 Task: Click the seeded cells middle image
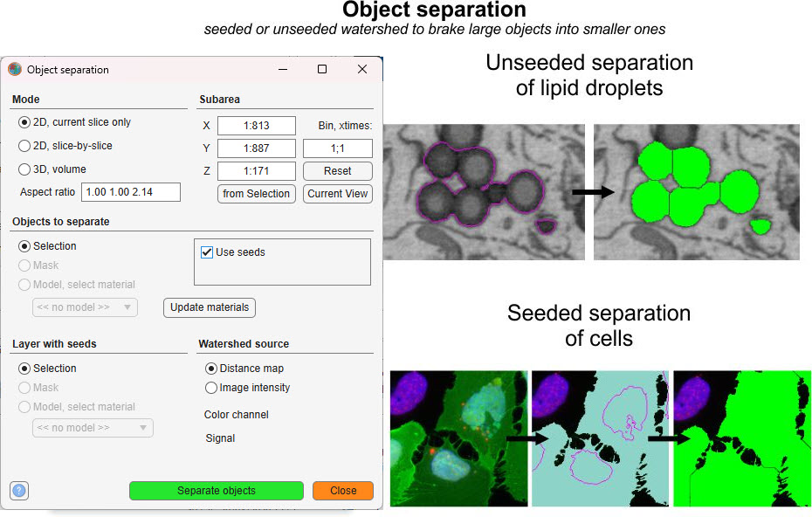[600, 438]
